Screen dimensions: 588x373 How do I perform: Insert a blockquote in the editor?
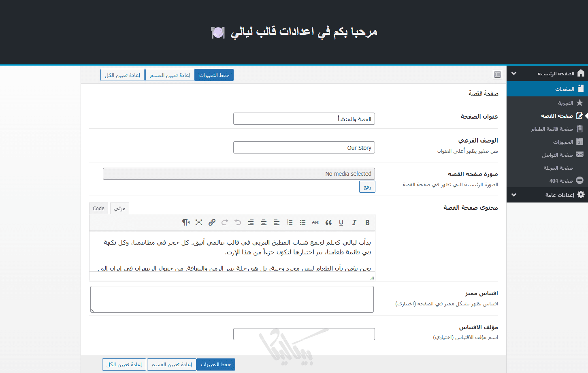pos(328,222)
